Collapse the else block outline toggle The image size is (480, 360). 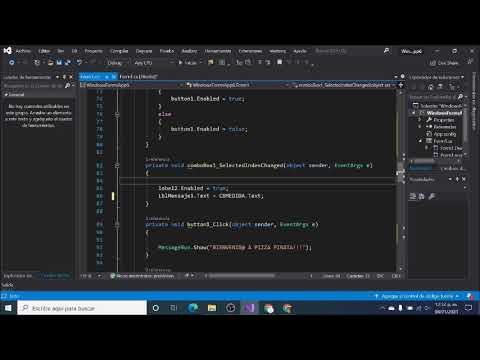[117, 114]
